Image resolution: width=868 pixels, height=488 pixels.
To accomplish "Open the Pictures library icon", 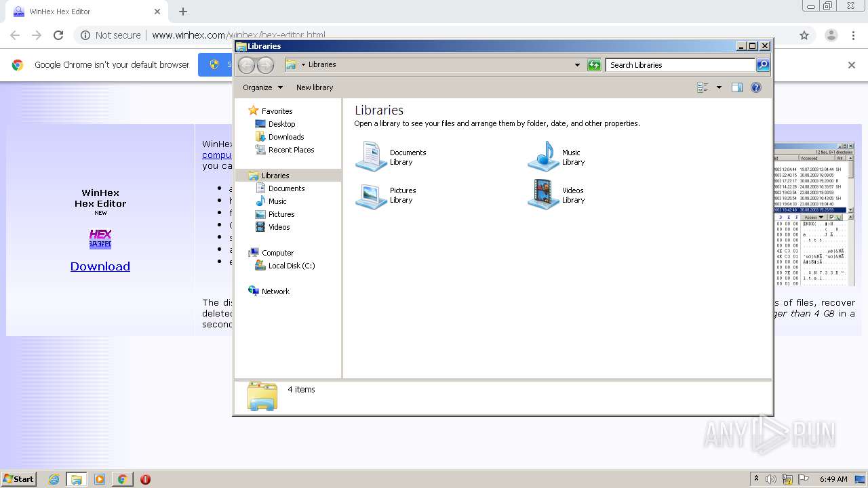I will [x=371, y=195].
